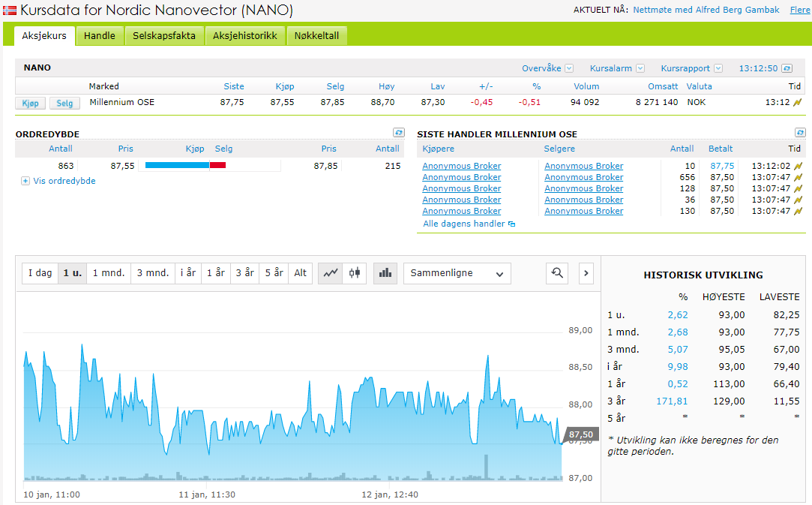Refresh Siste handler Millennium OSE panel
This screenshot has width=812, height=505.
point(800,133)
